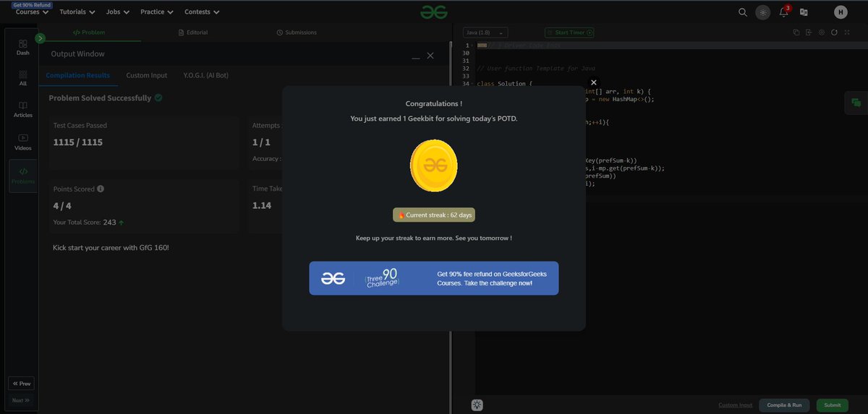868x414 pixels.
Task: Click the green Submit button
Action: pos(833,405)
